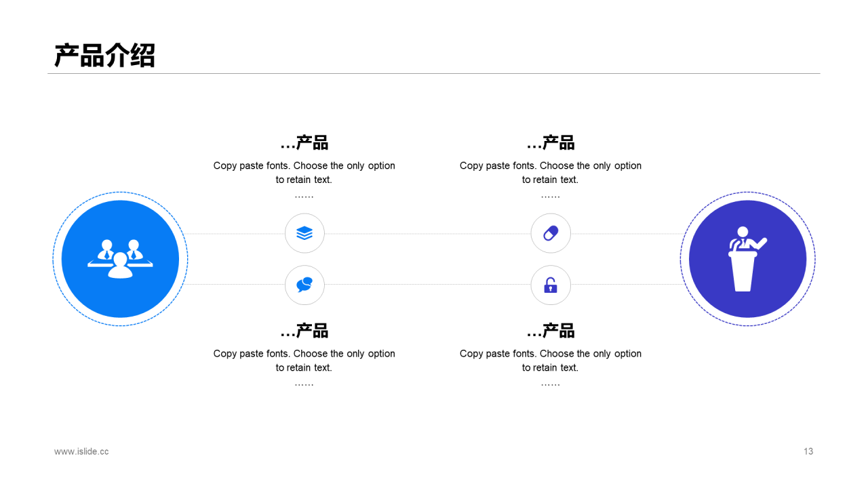Viewport: 868px width, 488px height.
Task: Select the 产品介绍 slide title
Action: (105, 56)
